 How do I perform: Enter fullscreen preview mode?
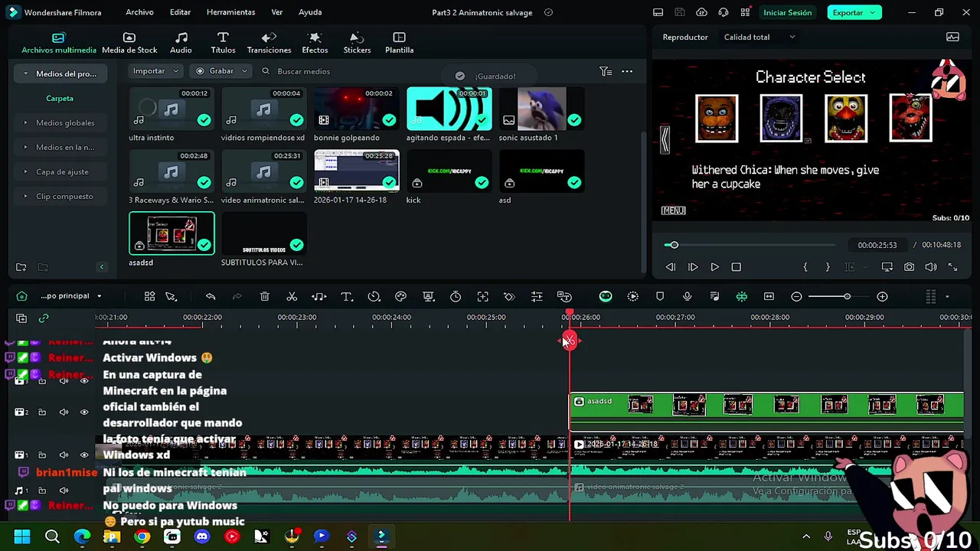click(x=952, y=267)
